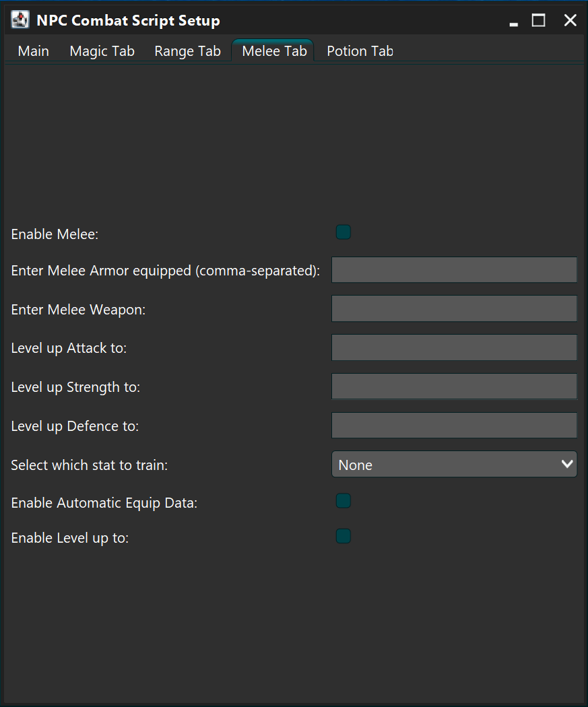Switch to the Main tab

[34, 51]
